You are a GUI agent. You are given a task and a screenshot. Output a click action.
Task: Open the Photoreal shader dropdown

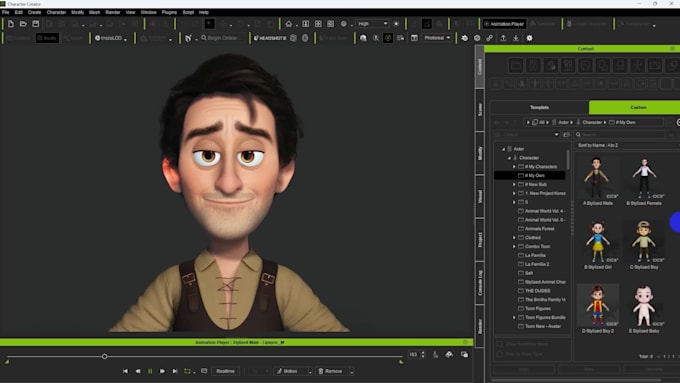point(437,38)
